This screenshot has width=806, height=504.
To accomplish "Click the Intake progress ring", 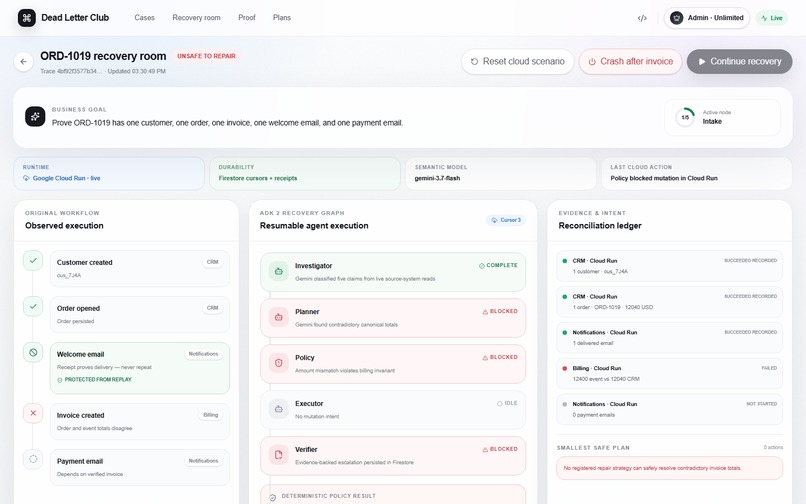I will (685, 117).
